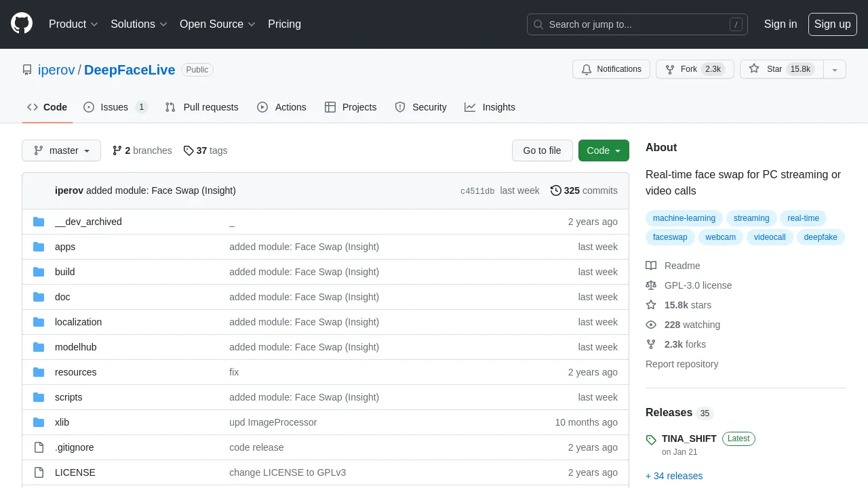Image resolution: width=868 pixels, height=488 pixels.
Task: Fork the repository
Action: pyautogui.click(x=694, y=69)
